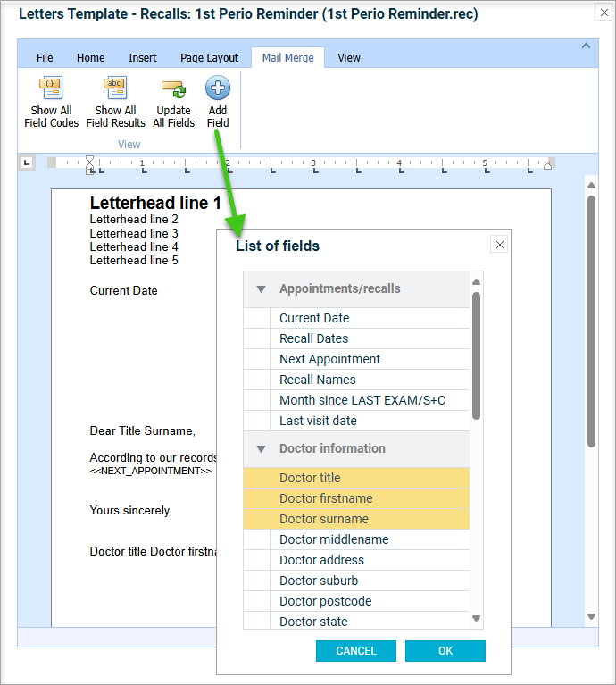Click Current Date in the letter body

(123, 291)
